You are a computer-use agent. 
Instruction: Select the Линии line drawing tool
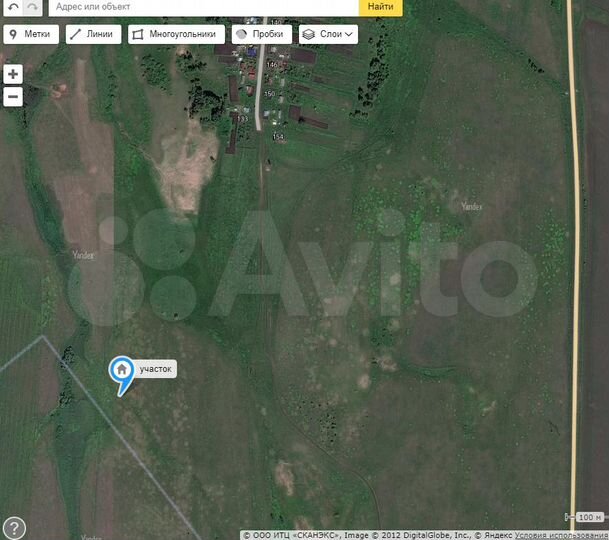[x=94, y=34]
